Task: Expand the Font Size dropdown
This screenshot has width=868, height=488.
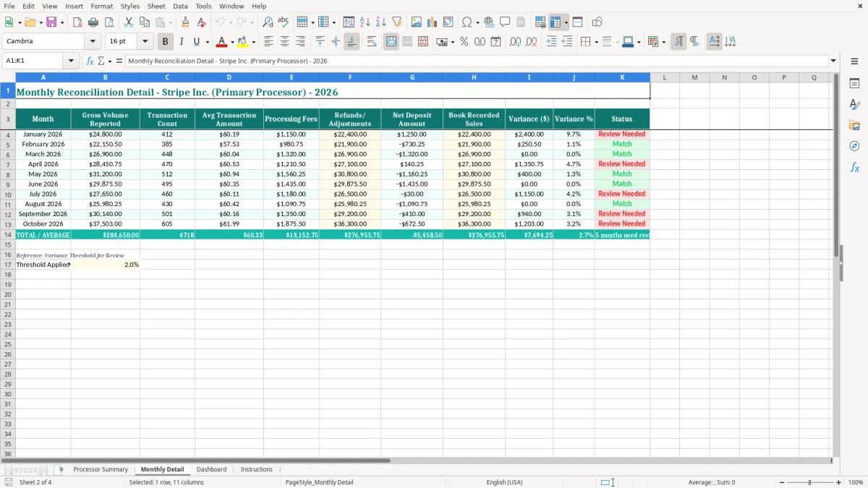Action: (x=145, y=42)
